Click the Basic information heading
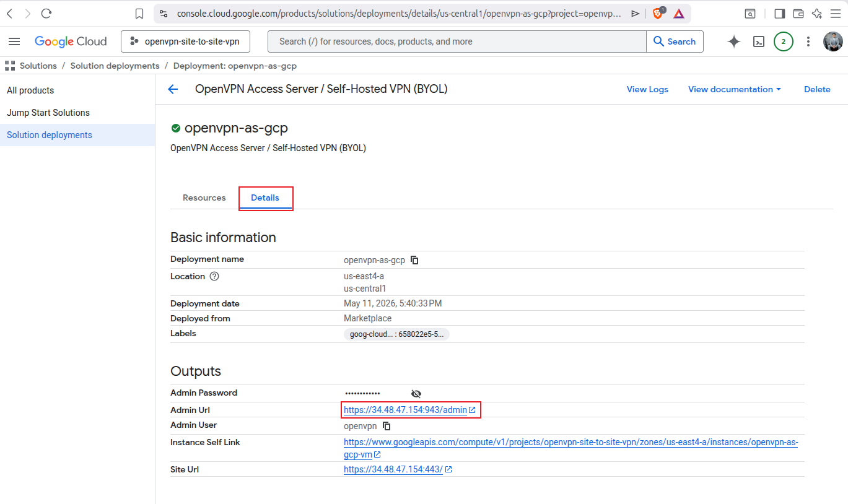The height and width of the screenshot is (504, 848). tap(223, 238)
